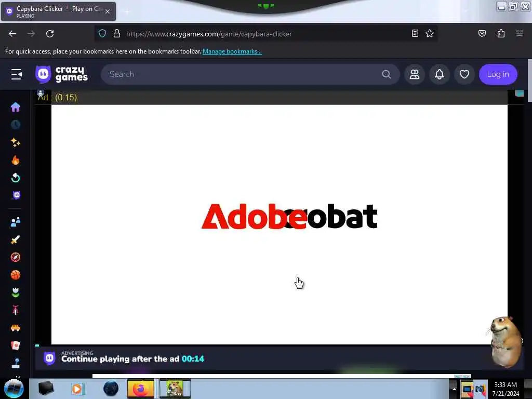The height and width of the screenshot is (399, 532).
Task: Show hidden system tray icons arrow
Action: click(x=454, y=389)
